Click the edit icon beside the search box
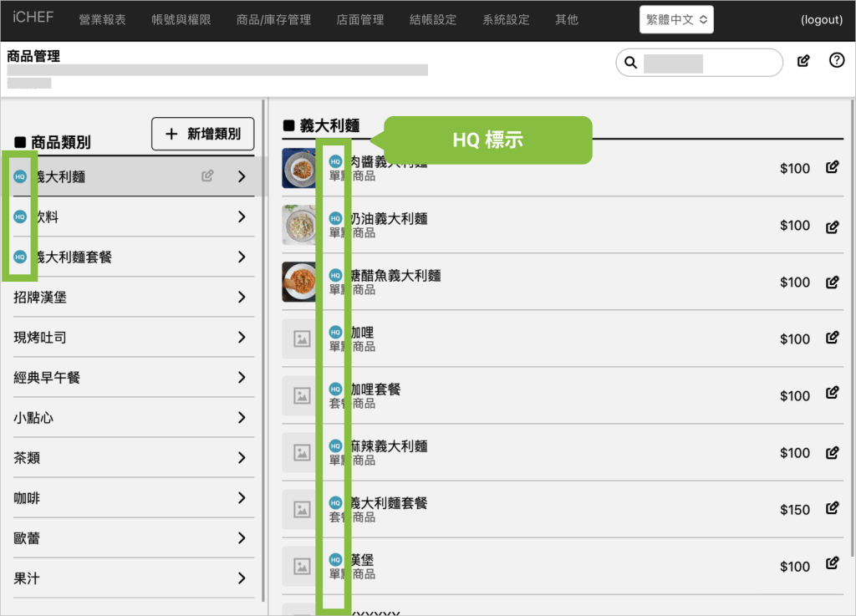 click(803, 61)
